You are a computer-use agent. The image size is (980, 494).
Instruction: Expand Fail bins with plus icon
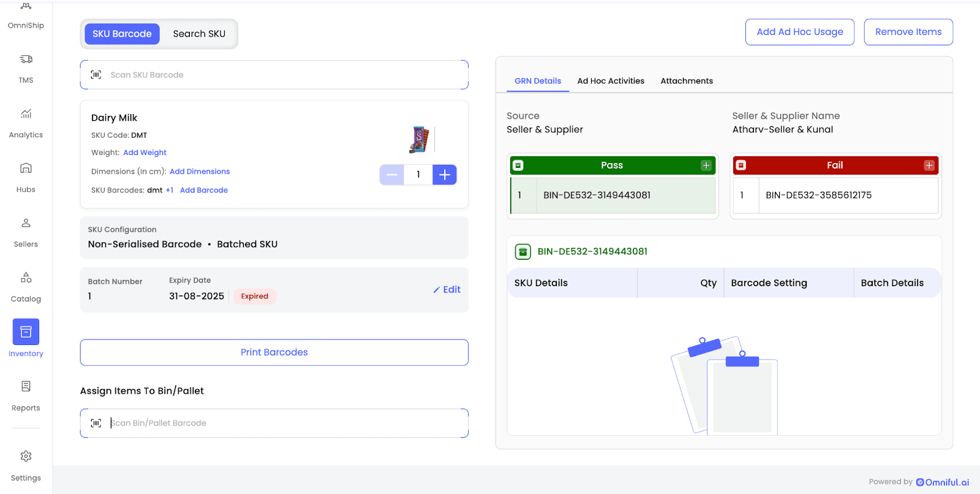(x=929, y=165)
